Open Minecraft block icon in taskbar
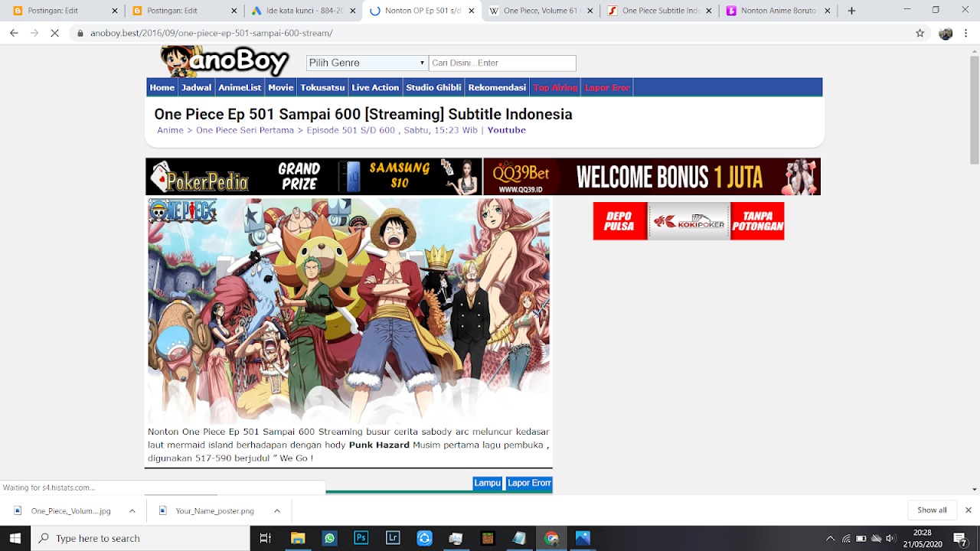980x551 pixels. [488, 538]
